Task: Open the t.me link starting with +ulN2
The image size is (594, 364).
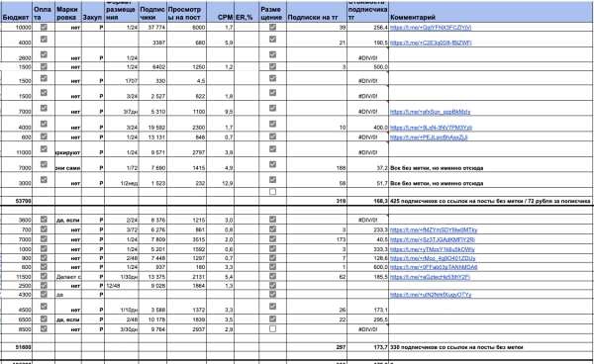Action: [x=431, y=295]
